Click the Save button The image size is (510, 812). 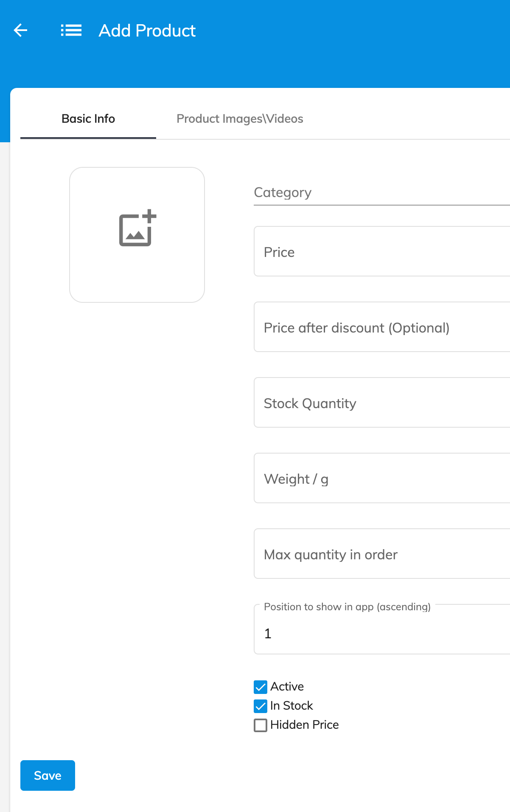coord(48,775)
